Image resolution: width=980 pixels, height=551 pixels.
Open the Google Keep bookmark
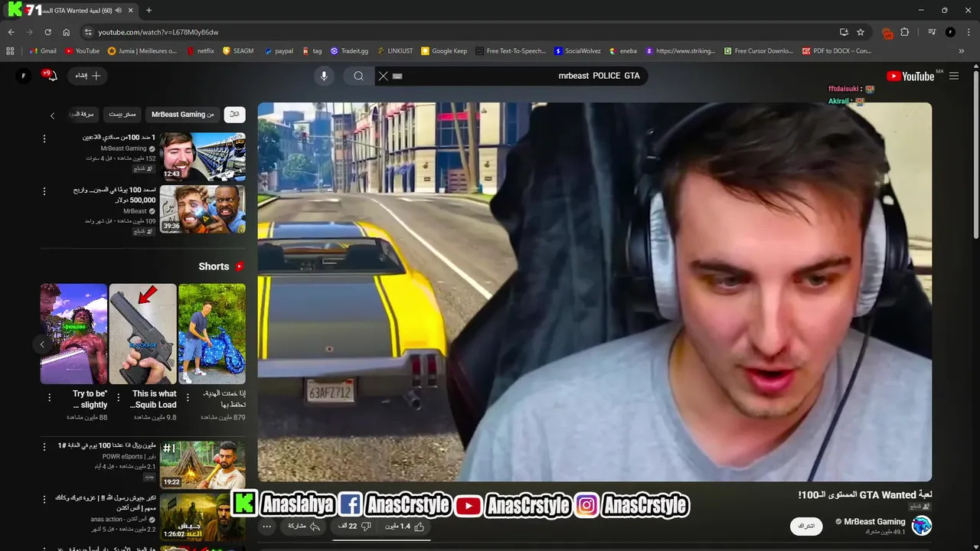444,51
